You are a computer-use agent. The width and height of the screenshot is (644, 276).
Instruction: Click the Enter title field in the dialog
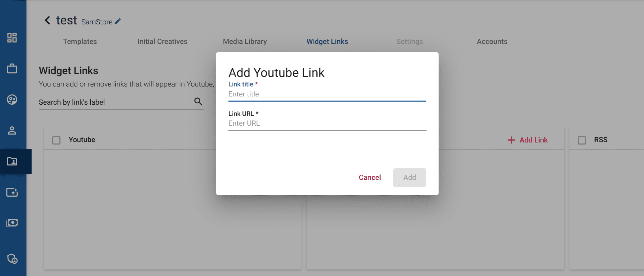[326, 94]
